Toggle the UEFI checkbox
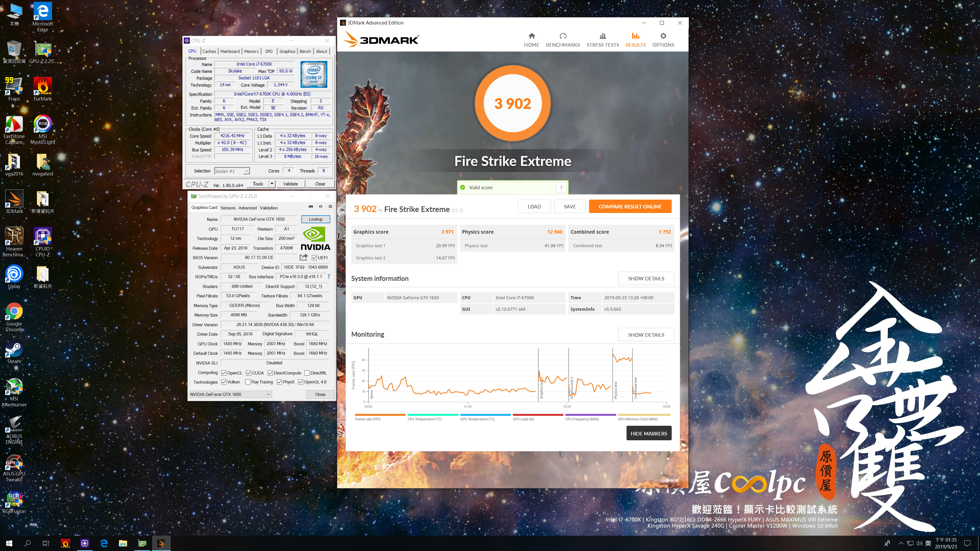This screenshot has width=980, height=551. click(314, 258)
